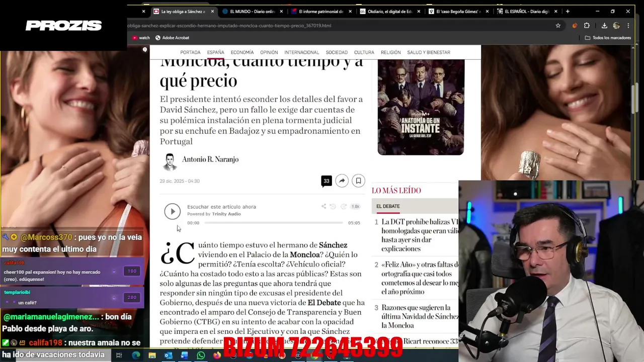
Task: Open a new browser tab
Action: (x=568, y=12)
